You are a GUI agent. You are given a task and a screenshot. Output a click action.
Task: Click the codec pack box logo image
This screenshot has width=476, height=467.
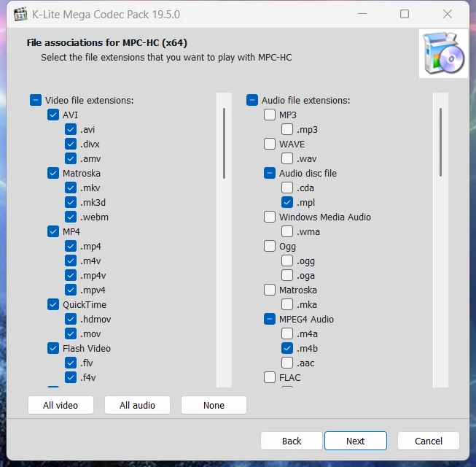(x=443, y=54)
